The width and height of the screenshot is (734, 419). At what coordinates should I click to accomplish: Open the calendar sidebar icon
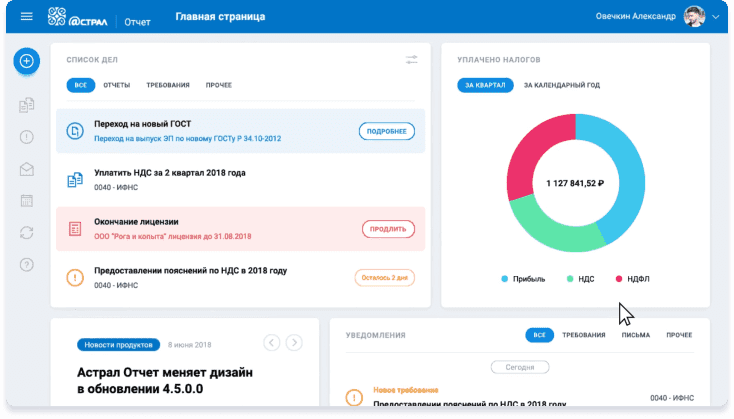coord(27,201)
